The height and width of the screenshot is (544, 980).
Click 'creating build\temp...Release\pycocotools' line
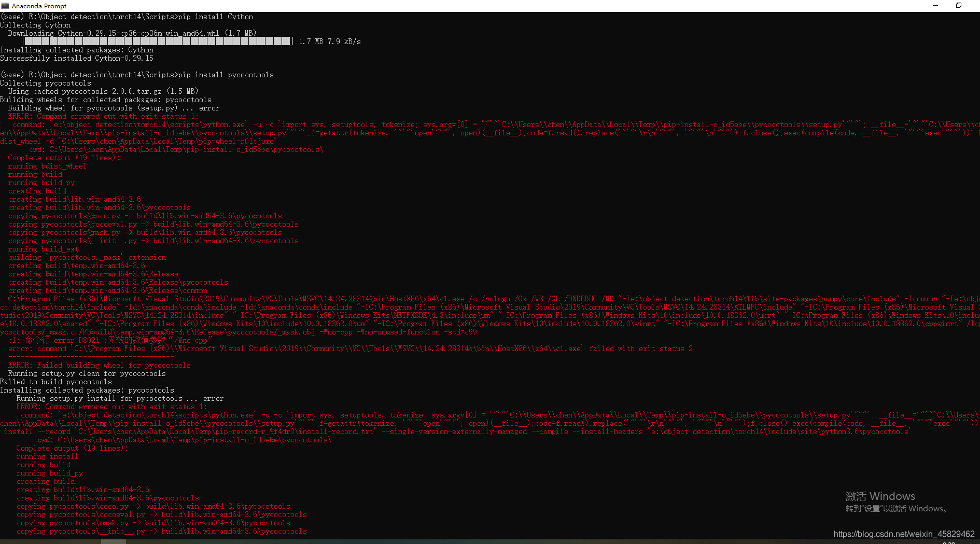tap(118, 282)
